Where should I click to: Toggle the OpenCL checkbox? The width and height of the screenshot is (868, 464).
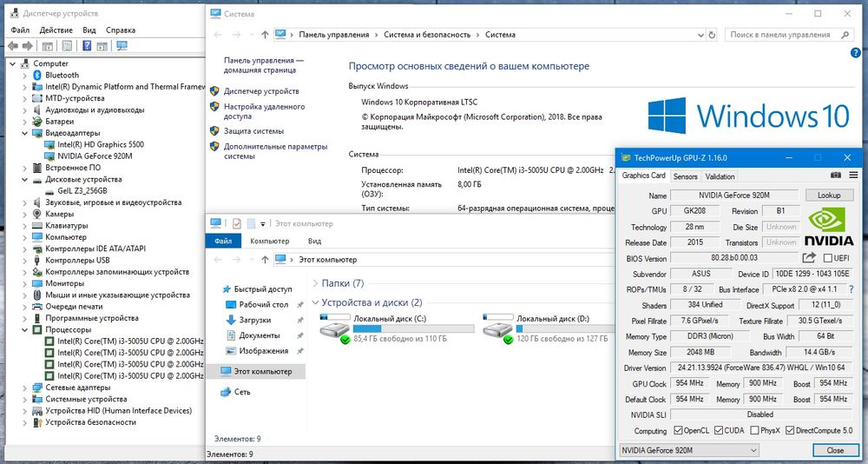click(678, 430)
